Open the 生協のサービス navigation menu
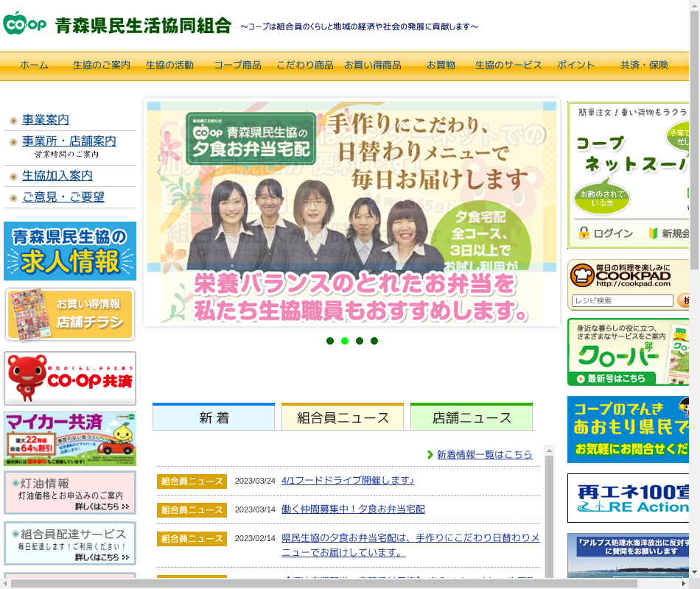The image size is (700, 589). click(x=508, y=66)
